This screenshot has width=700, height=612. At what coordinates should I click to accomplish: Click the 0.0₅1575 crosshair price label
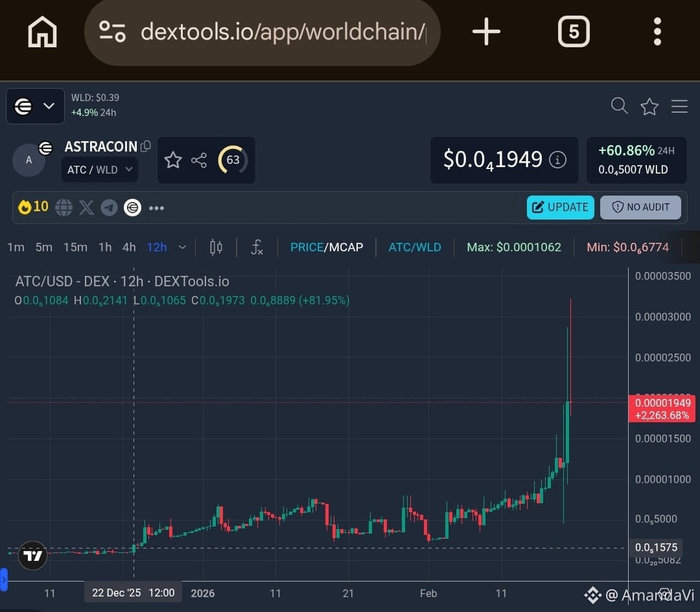tap(656, 547)
